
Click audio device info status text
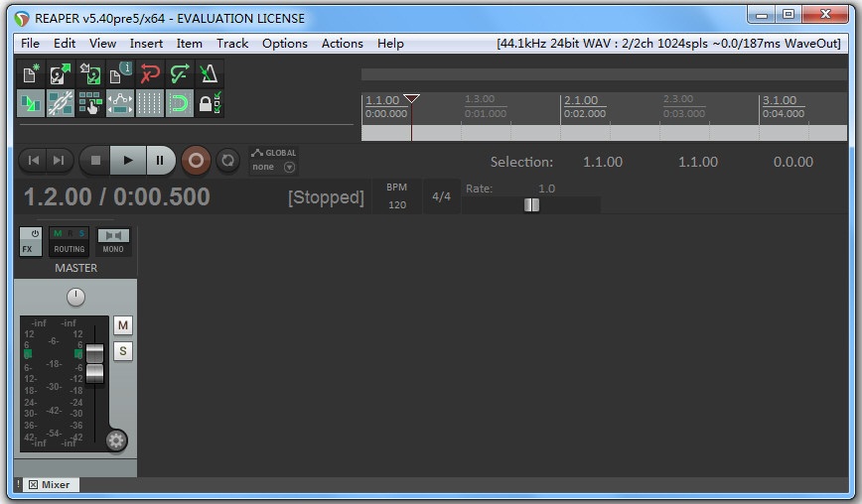click(668, 44)
